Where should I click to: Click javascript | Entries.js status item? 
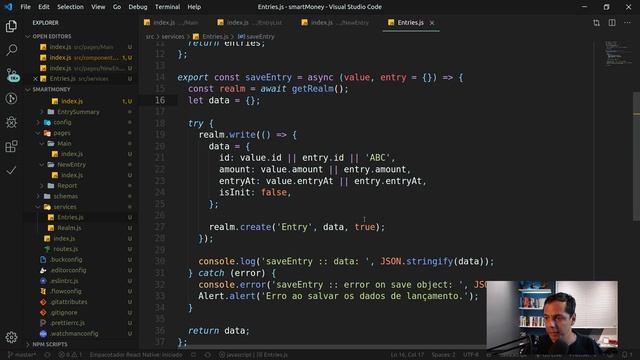253,355
